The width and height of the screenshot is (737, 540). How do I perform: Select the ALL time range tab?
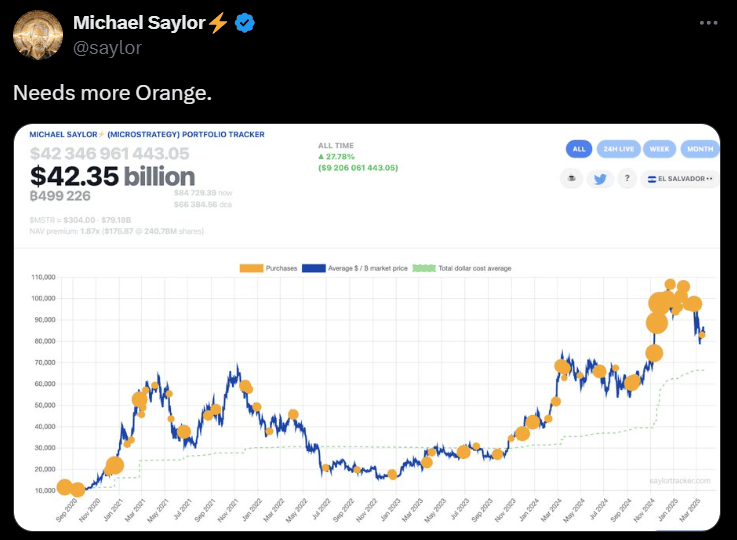(x=579, y=149)
